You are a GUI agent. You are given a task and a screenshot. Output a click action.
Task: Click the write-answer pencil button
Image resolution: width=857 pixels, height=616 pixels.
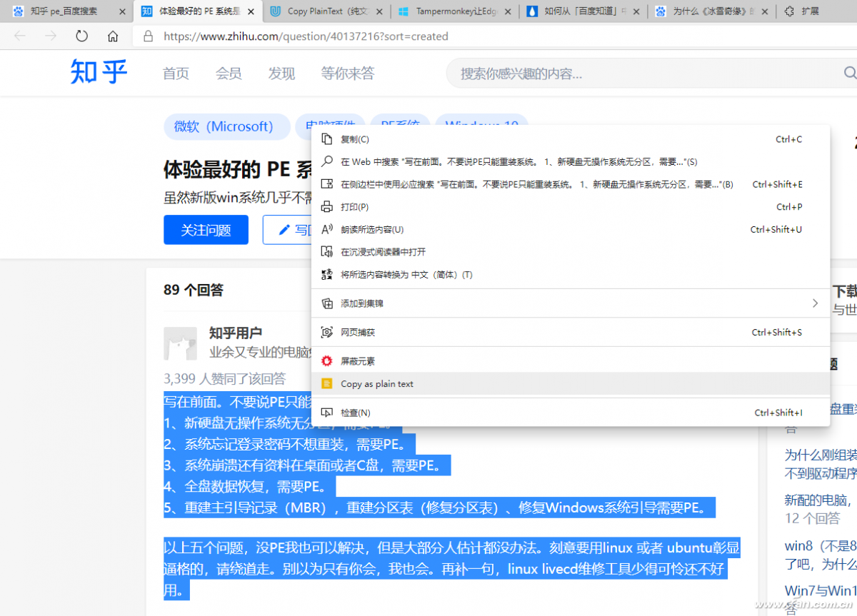[x=288, y=230]
